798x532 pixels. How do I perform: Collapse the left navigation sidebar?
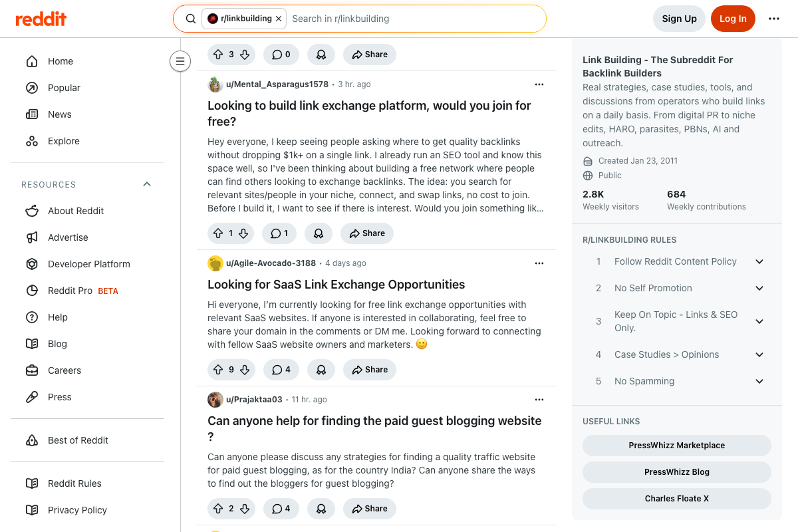[180, 61]
